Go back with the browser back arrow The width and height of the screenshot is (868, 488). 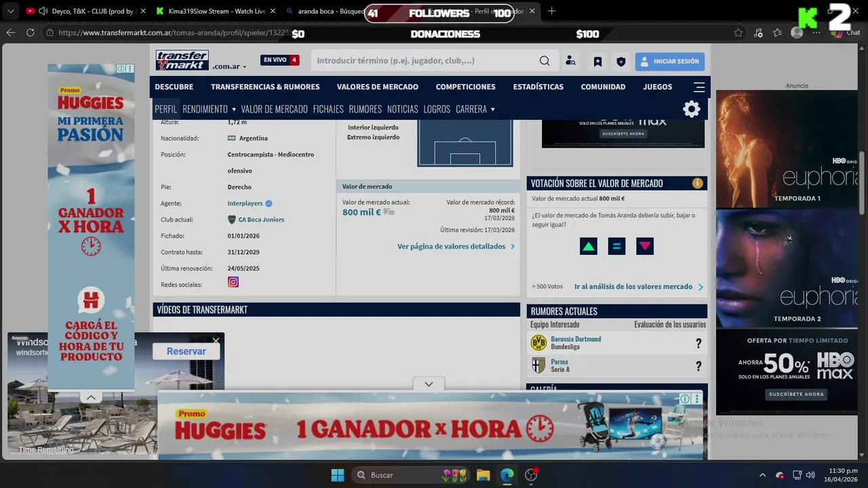click(x=11, y=33)
